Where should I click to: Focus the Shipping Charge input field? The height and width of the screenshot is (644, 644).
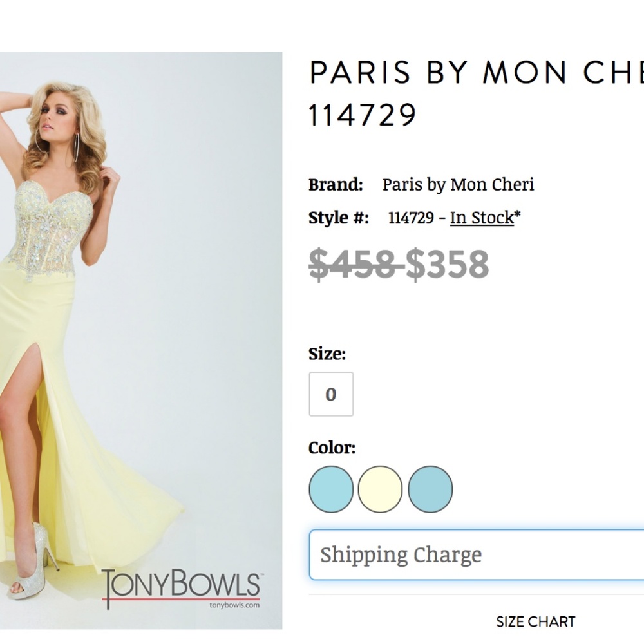pos(477,554)
